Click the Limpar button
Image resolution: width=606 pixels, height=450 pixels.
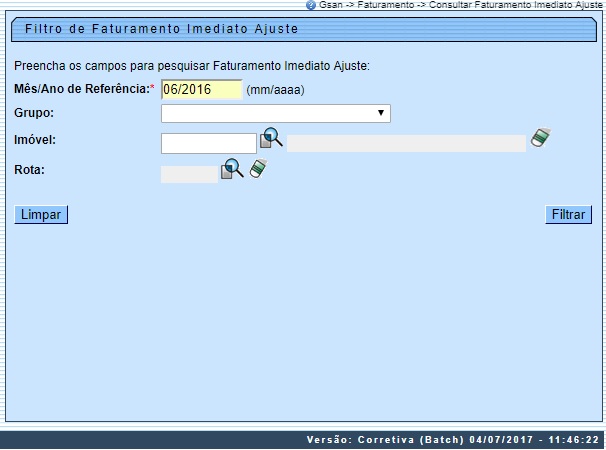pos(41,215)
